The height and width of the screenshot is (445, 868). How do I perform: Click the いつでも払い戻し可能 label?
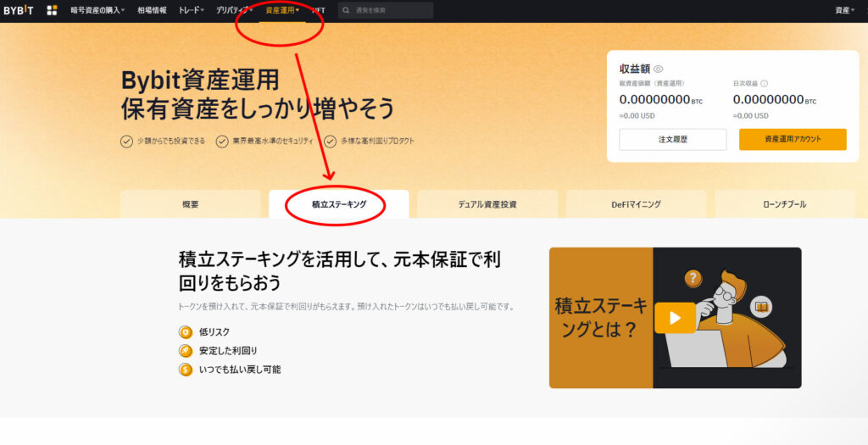(240, 370)
